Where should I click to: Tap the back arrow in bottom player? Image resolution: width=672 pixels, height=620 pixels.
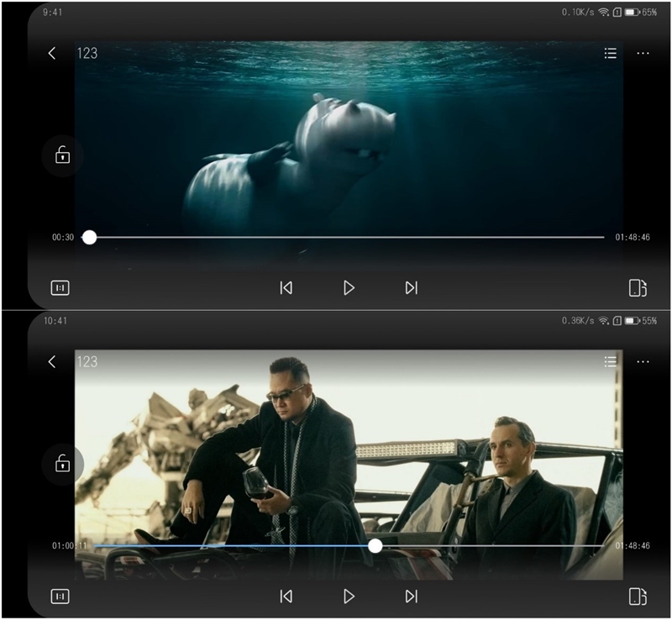[52, 361]
